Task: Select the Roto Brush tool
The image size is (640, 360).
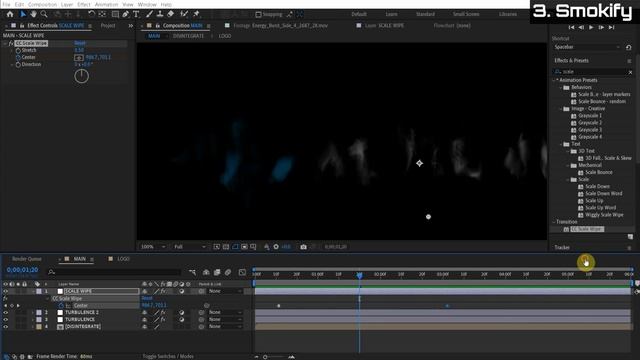Action: coord(184,14)
